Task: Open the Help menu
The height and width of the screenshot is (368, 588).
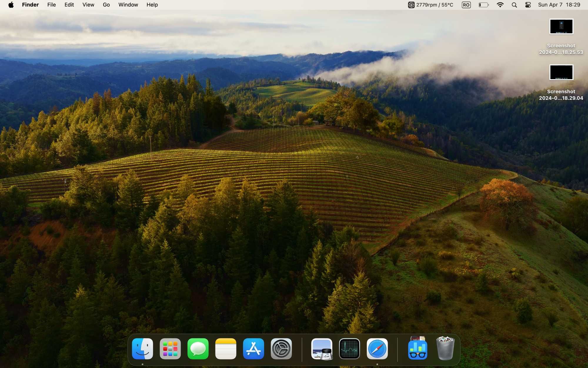Action: [152, 5]
